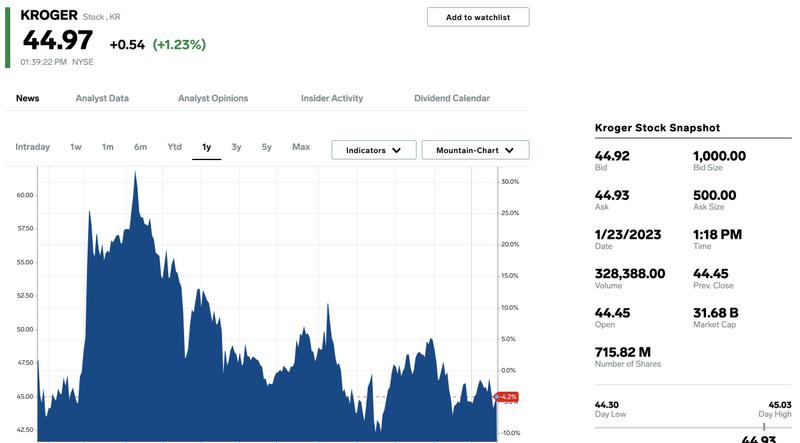View the Insider Activity tab
Image resolution: width=800 pixels, height=443 pixels.
click(x=332, y=98)
